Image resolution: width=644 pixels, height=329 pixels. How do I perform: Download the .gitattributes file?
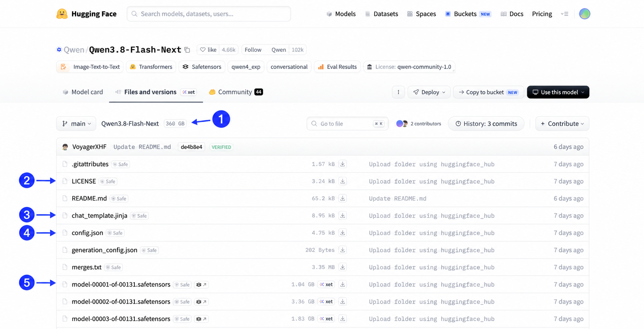(x=343, y=164)
